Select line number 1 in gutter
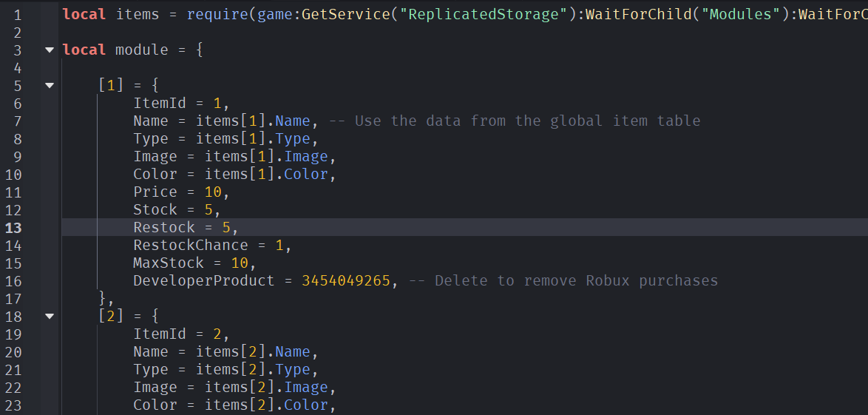Viewport: 868px width, 415px height. point(17,15)
